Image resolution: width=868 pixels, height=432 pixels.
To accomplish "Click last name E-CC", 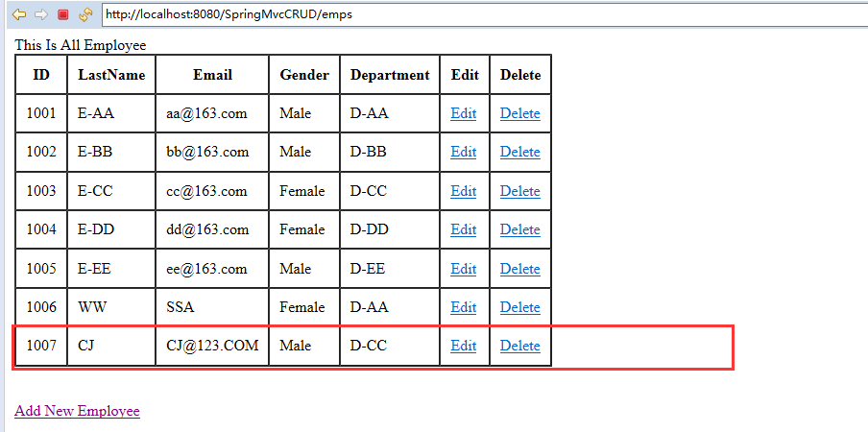I will (95, 191).
